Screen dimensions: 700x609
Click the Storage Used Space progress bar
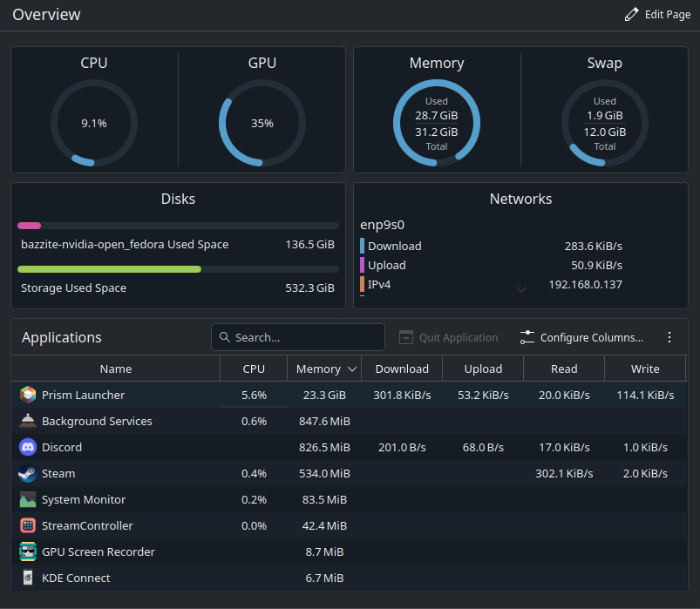[178, 268]
